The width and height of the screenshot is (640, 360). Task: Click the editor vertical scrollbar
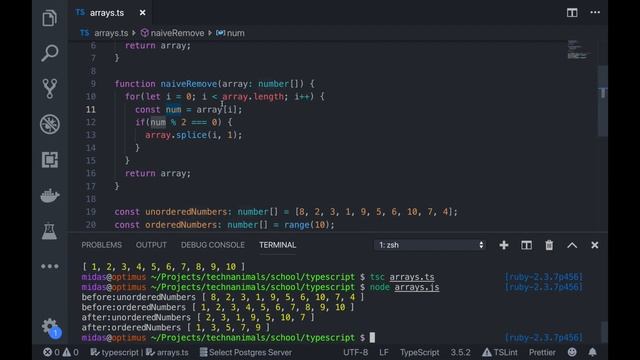tap(603, 100)
